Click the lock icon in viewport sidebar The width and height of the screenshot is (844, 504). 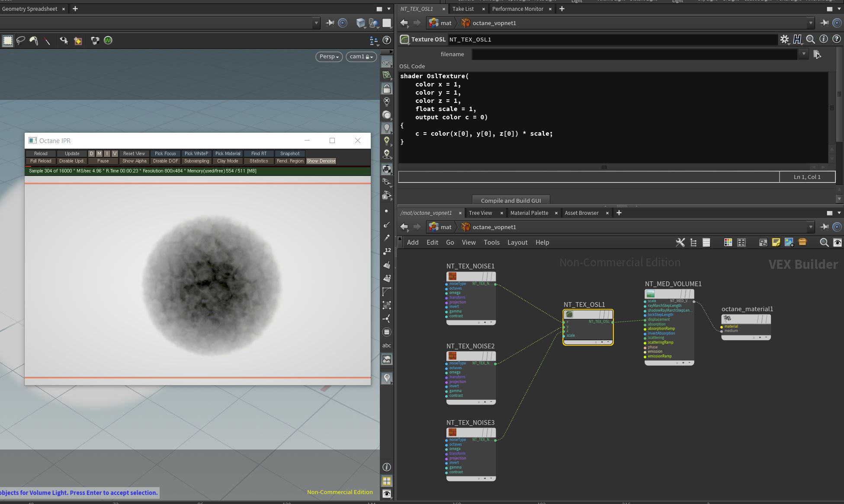click(387, 89)
